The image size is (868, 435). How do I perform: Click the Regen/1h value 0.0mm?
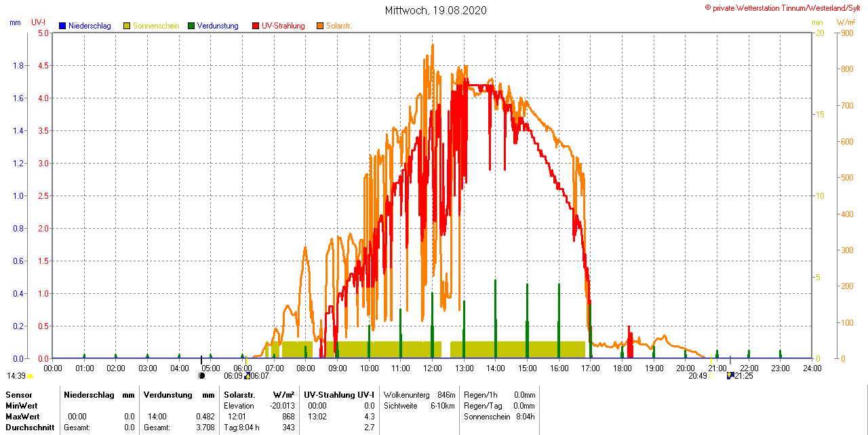(524, 394)
